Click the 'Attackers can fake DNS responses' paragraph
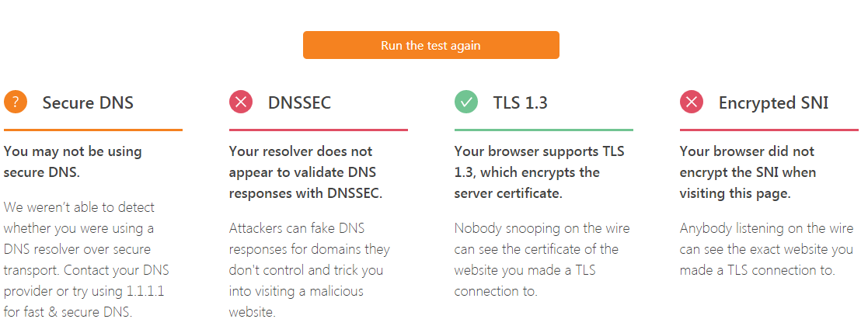868x326 pixels. tap(309, 270)
